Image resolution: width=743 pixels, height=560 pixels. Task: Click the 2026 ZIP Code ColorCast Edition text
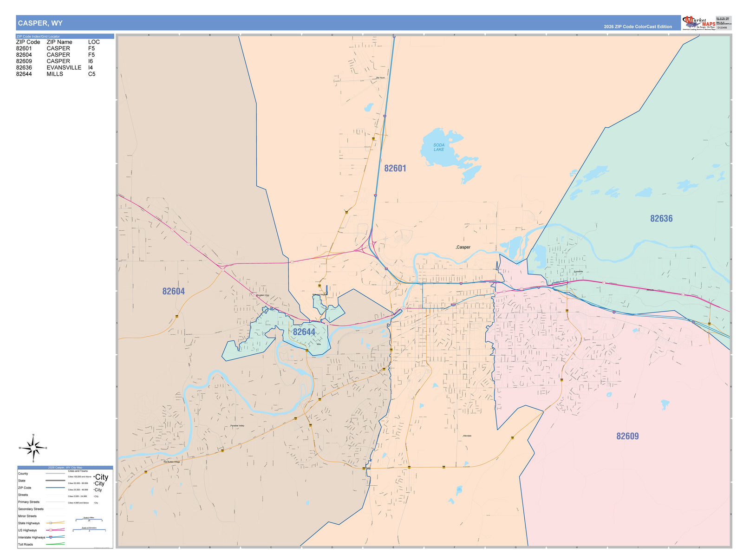click(638, 26)
